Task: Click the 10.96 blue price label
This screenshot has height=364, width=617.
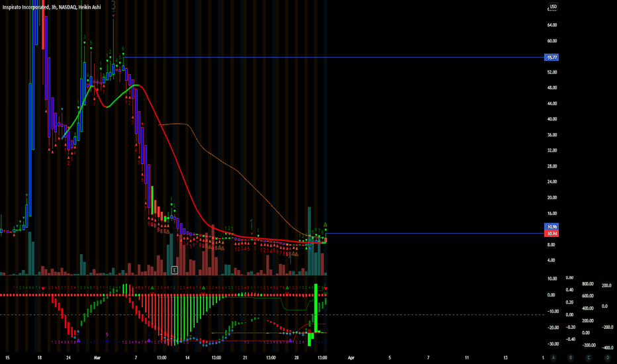Action: (x=551, y=226)
